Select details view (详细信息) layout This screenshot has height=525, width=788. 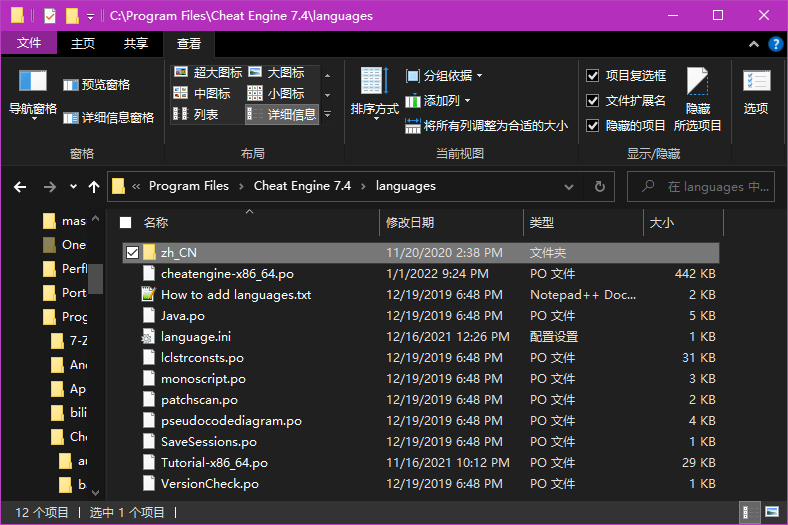[283, 115]
